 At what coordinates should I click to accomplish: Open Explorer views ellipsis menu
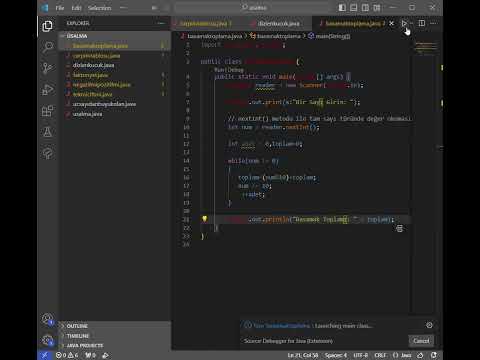point(161,23)
